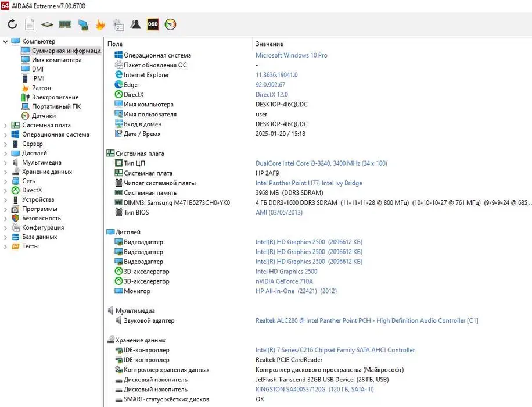This screenshot has height=407, width=532.
Task: Click the AIDA64 app icon in title bar
Action: pyautogui.click(x=5, y=5)
